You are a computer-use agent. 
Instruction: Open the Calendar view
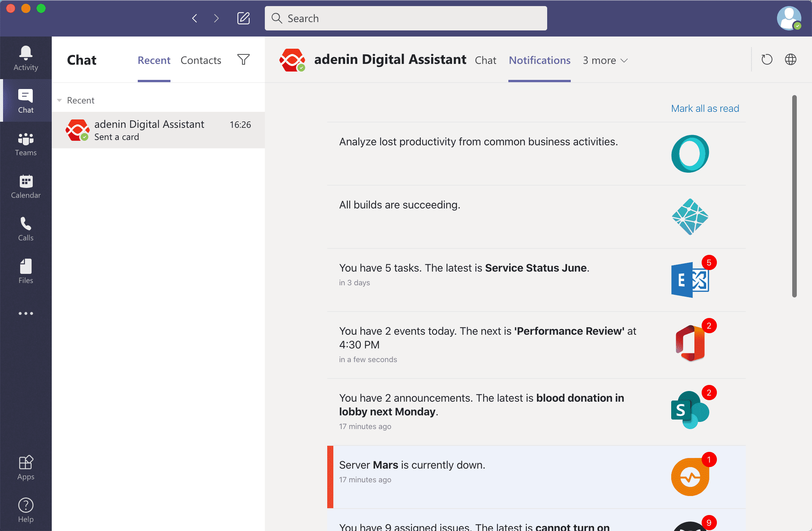pyautogui.click(x=26, y=186)
